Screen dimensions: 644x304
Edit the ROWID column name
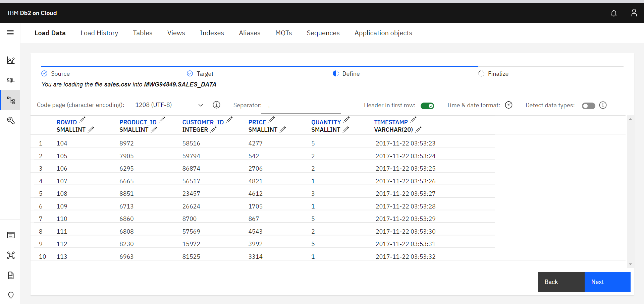click(83, 119)
